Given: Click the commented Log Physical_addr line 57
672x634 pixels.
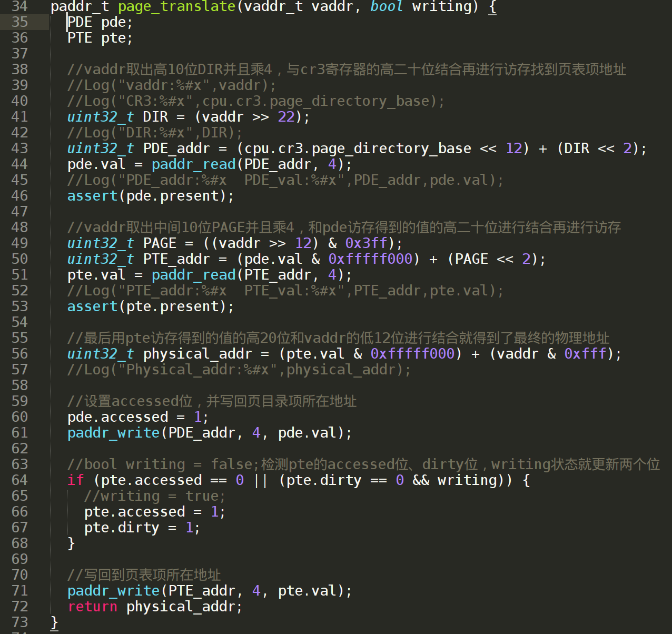Looking at the screenshot, I should pos(239,370).
